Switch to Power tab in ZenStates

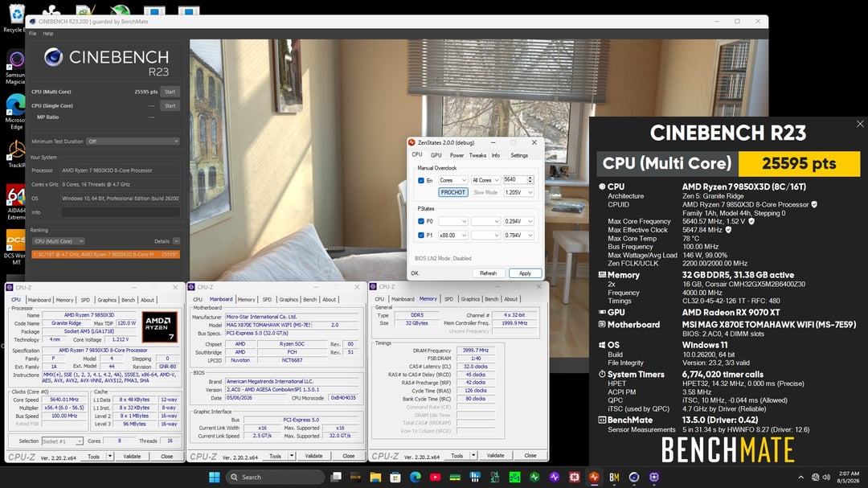[x=457, y=155]
